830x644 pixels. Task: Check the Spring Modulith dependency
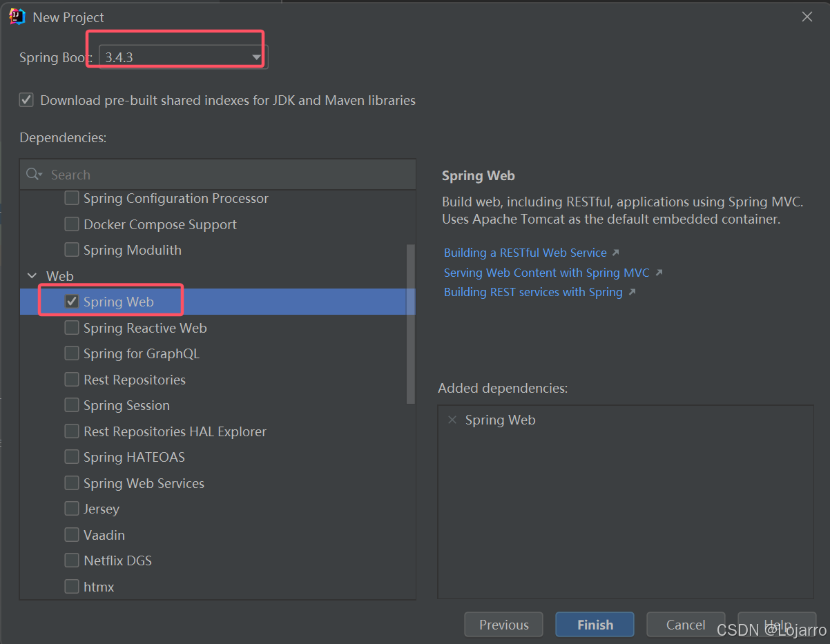point(71,250)
